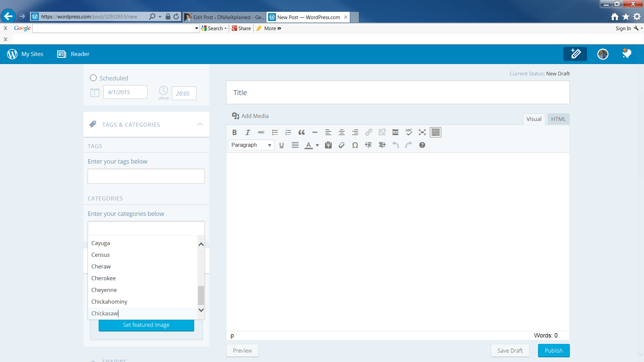Toggle fullscreen editor mode icon
The height and width of the screenshot is (362, 644).
422,132
